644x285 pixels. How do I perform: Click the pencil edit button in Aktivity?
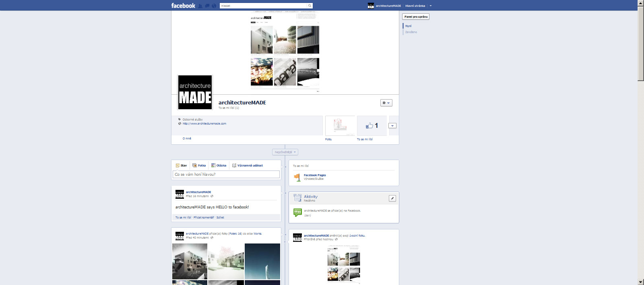pyautogui.click(x=392, y=198)
